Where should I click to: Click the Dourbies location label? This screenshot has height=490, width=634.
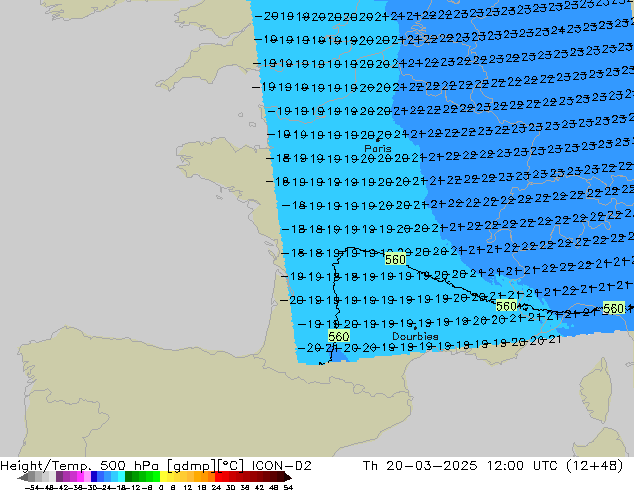[415, 336]
